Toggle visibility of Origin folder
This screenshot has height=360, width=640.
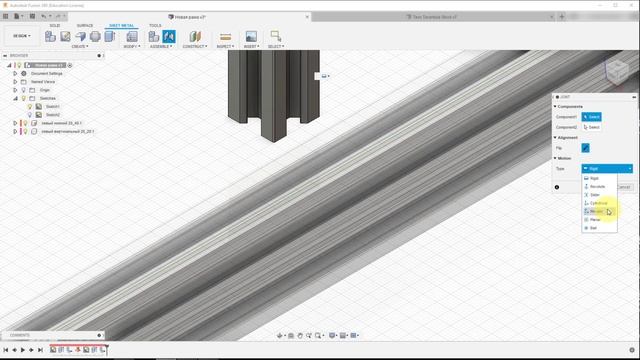point(24,90)
